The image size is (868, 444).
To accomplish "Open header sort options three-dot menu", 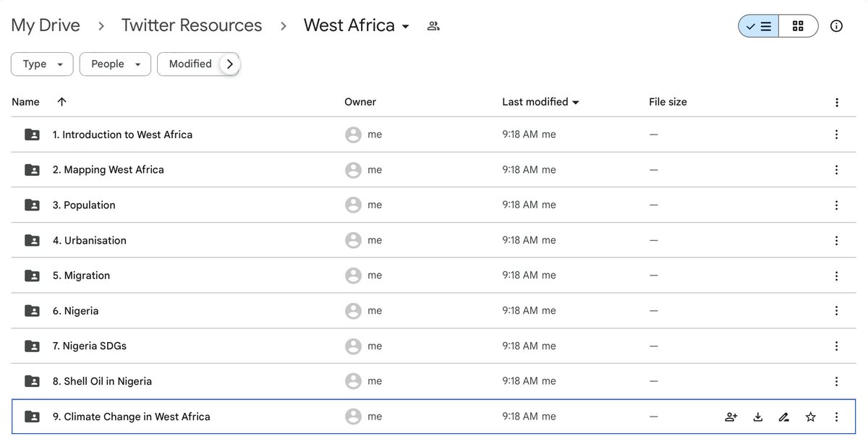I will pyautogui.click(x=836, y=103).
